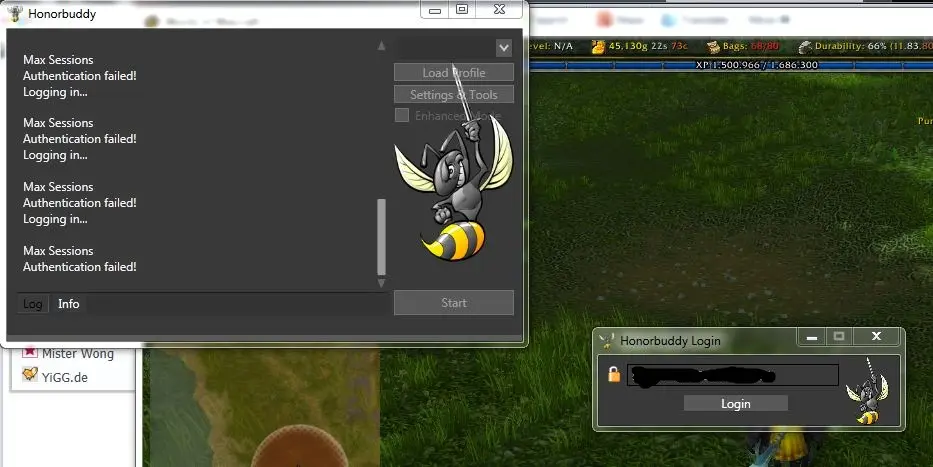Maximize the Honorbuddy Login window
Viewport: 933px width, 467px height.
[x=839, y=337]
